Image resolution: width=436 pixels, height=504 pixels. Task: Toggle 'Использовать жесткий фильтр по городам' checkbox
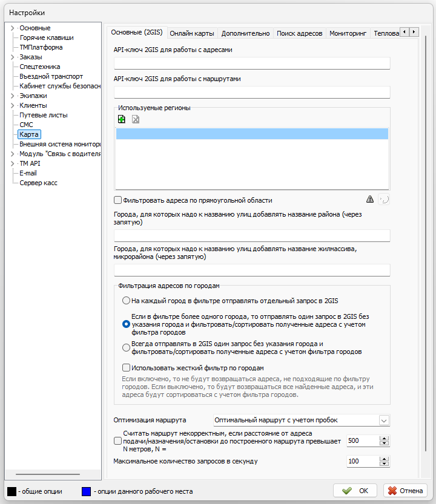[x=126, y=367]
